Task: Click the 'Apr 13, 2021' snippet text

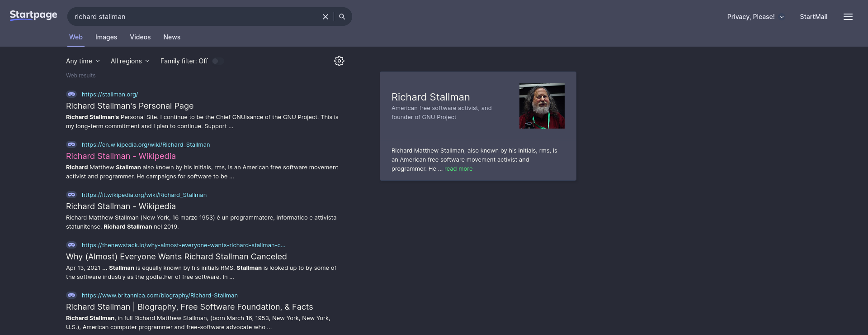Action: click(83, 268)
